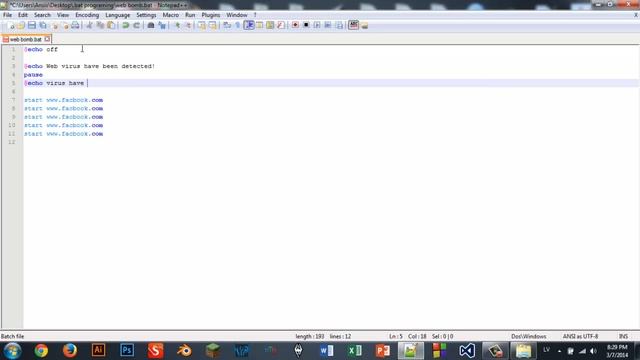Click the Cut scissors toolbar icon
Image resolution: width=640 pixels, height=360 pixels.
pyautogui.click(x=89, y=25)
